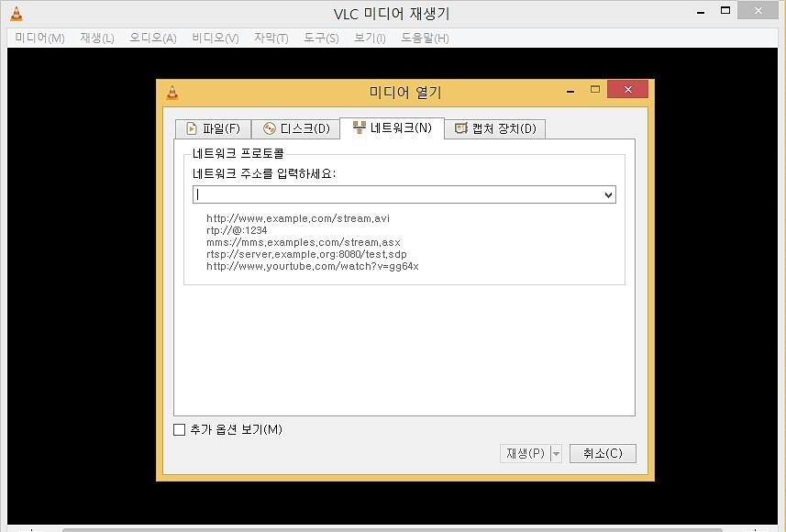Image resolution: width=786 pixels, height=532 pixels.
Task: Click the example text rtsp://server.example.org:8080/test.sdp
Action: (x=306, y=254)
